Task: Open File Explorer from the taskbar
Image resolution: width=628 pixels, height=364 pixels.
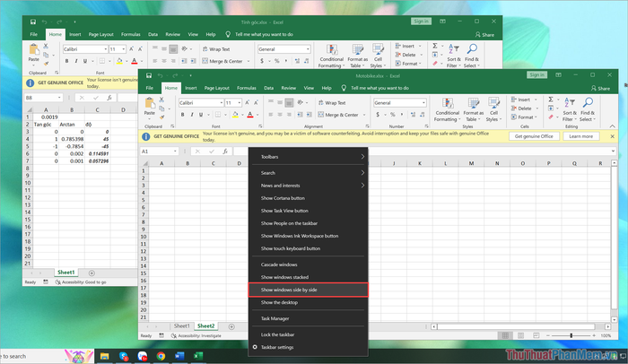Action: [105, 356]
